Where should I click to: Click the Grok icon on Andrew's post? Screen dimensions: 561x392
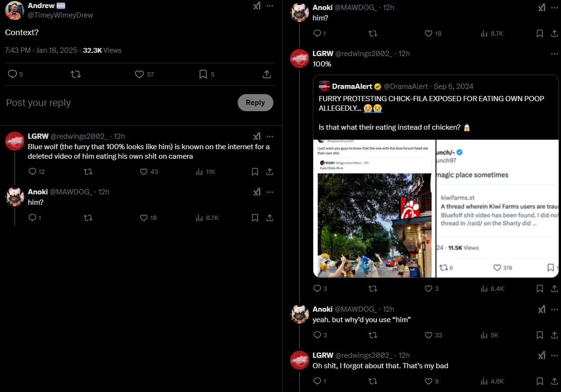257,6
